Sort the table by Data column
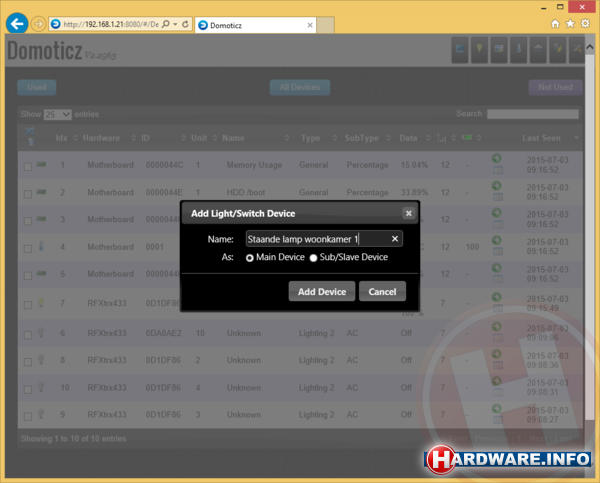This screenshot has height=483, width=600. [415, 138]
